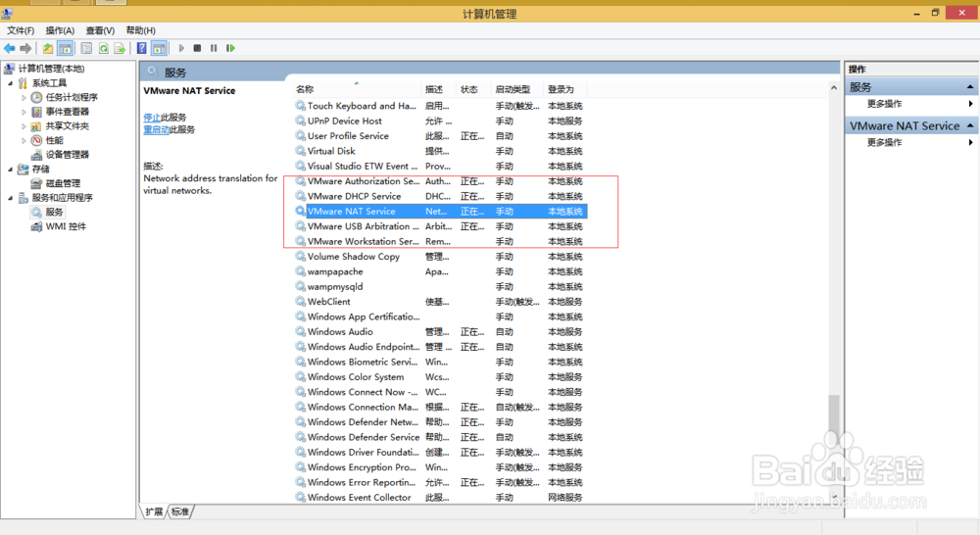The image size is (980, 535).
Task: Click the up-one-level folder toolbar icon
Action: (48, 48)
